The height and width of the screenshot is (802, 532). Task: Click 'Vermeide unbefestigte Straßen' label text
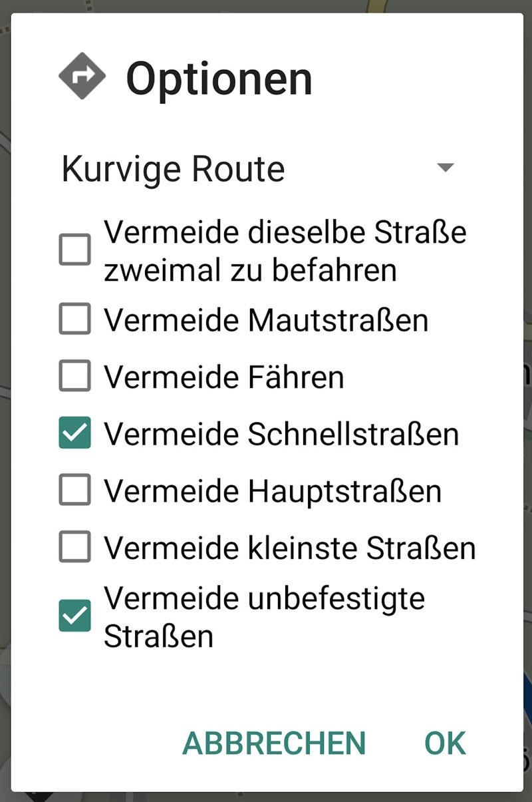pos(264,616)
